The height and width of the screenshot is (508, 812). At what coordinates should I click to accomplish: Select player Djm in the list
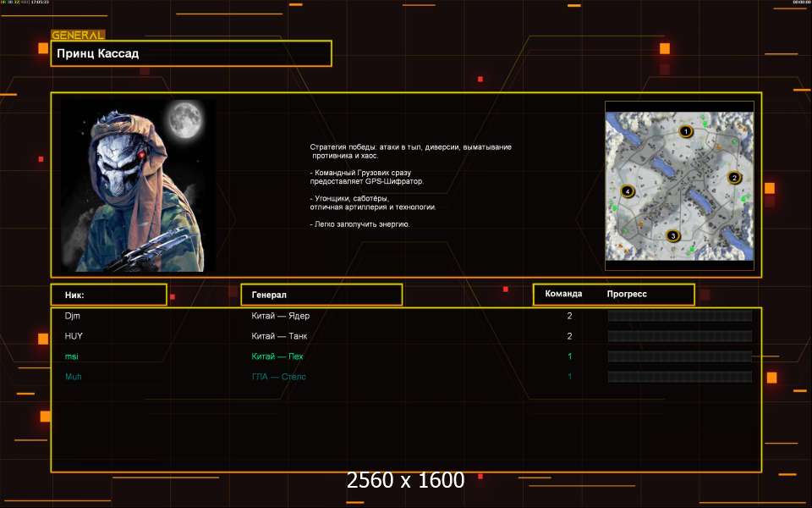[x=72, y=316]
